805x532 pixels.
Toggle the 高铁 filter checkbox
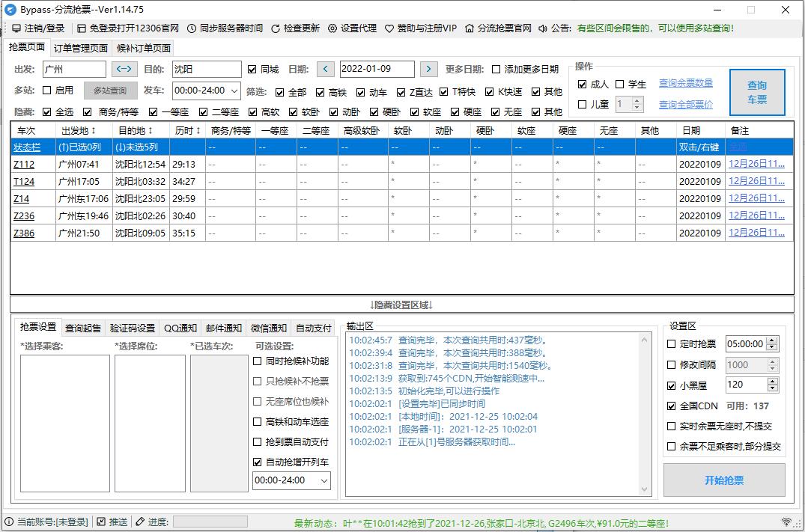pyautogui.click(x=320, y=92)
